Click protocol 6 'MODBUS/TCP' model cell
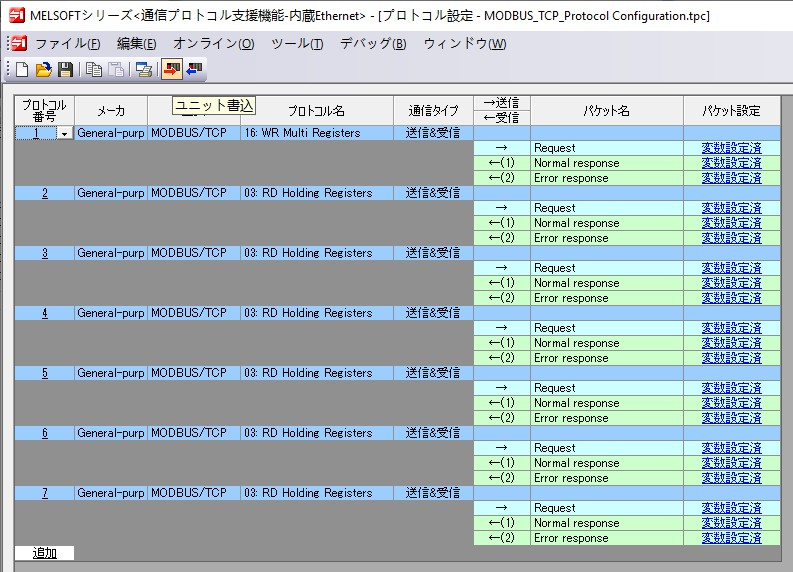The width and height of the screenshot is (793, 572). click(x=194, y=433)
